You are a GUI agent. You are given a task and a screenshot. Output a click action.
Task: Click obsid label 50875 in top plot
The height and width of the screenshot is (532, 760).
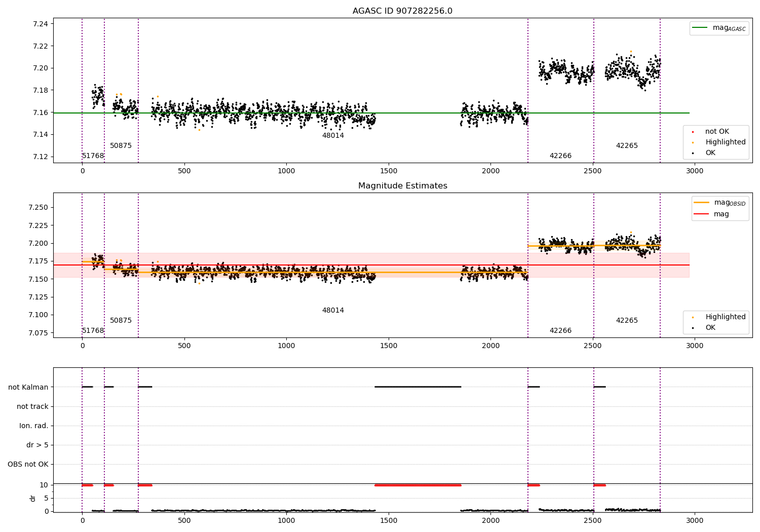click(x=121, y=146)
